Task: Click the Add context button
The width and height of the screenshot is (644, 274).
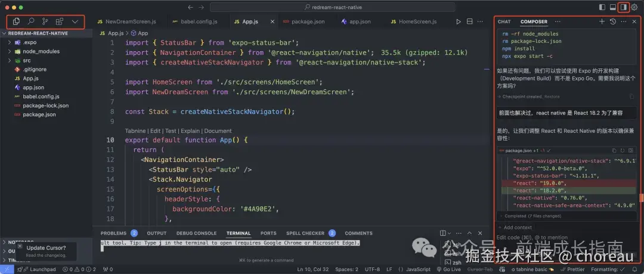Action: 515,227
